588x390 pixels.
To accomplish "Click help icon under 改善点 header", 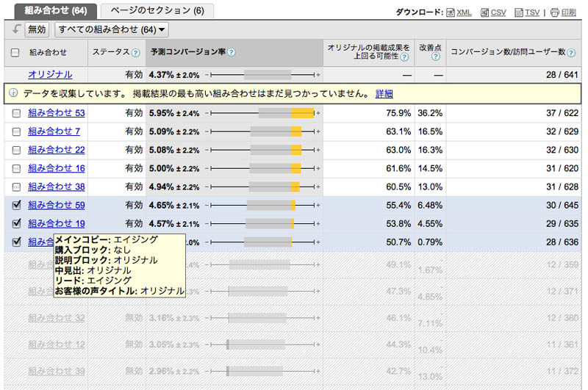I will tap(435, 57).
